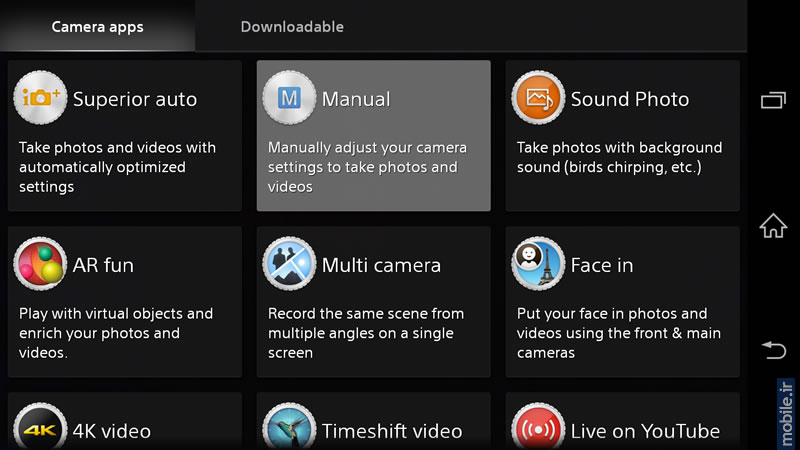Select the Multi camera icon
This screenshot has width=800, height=450.
[289, 264]
